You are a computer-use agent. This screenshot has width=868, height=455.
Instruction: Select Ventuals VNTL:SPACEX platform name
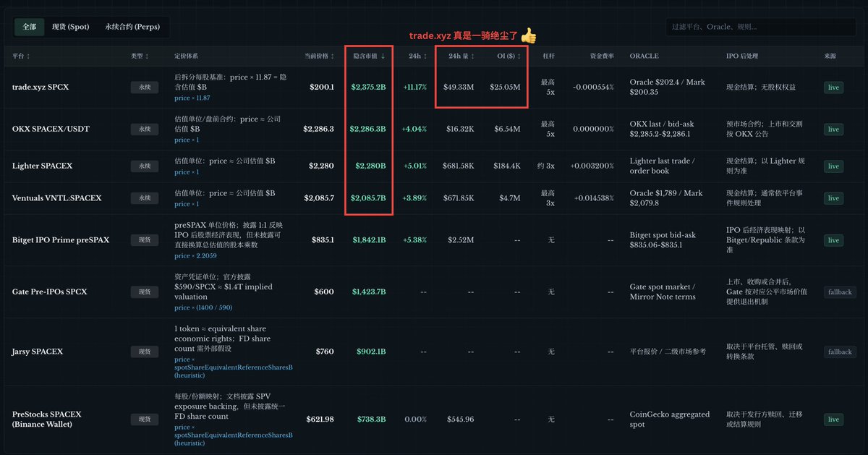click(x=56, y=197)
